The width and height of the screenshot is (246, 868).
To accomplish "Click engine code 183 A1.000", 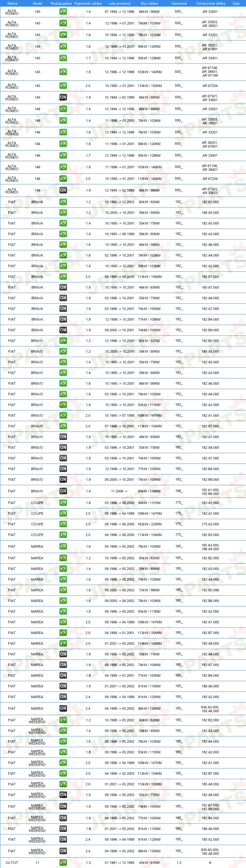I will coord(210,503).
